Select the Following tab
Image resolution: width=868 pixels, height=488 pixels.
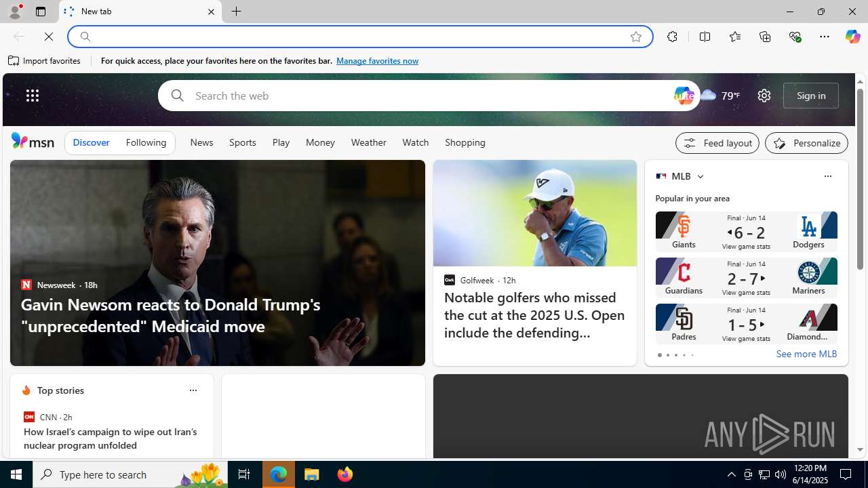click(x=146, y=143)
